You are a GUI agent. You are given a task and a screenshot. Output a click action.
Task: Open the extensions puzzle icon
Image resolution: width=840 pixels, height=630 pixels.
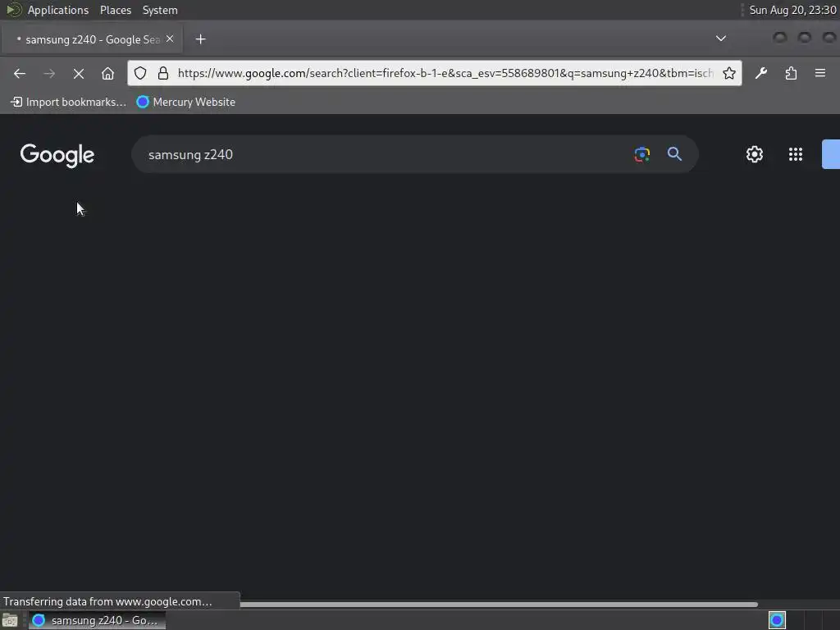(x=791, y=73)
